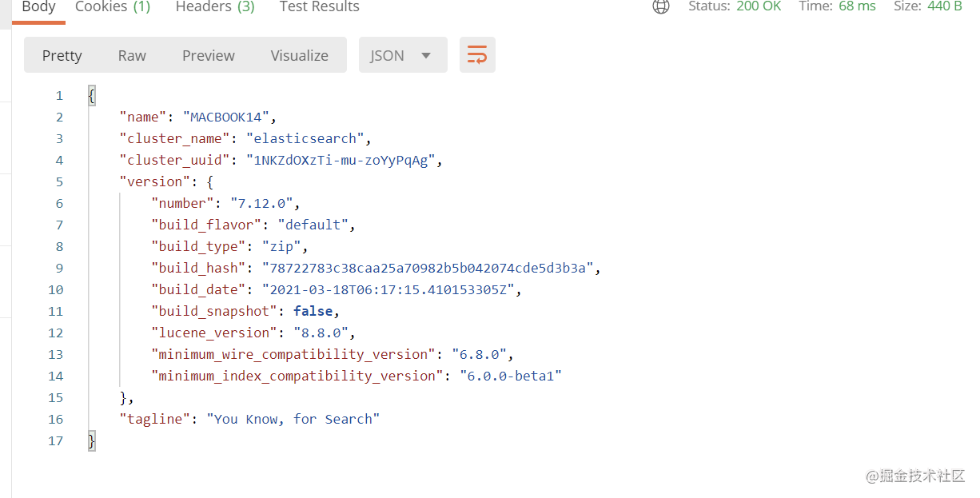
Task: Open the Headers (3) tab
Action: click(x=215, y=7)
